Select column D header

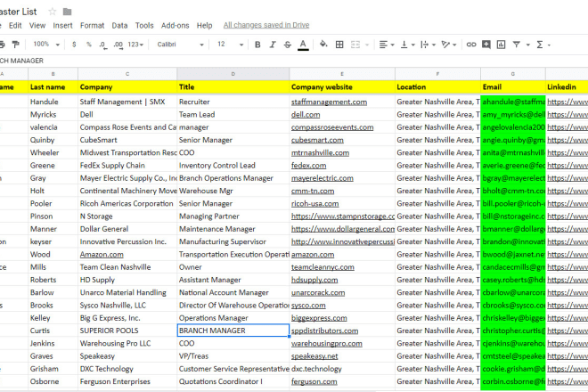pyautogui.click(x=233, y=74)
